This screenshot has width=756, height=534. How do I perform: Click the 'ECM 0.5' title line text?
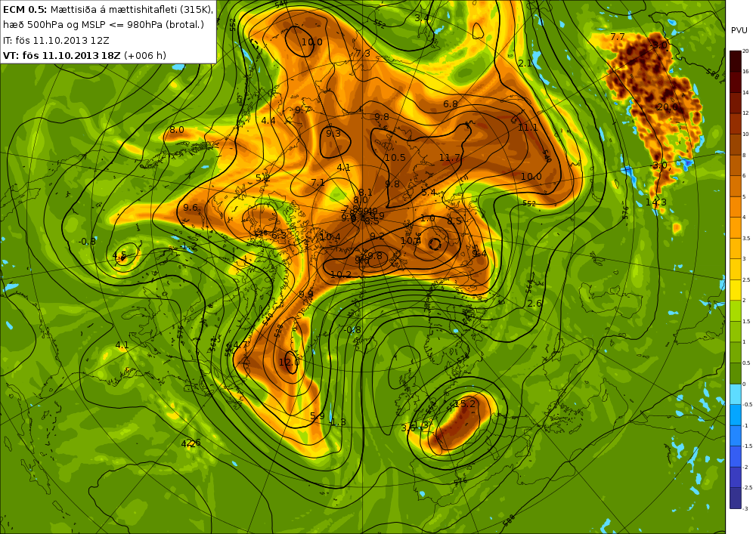coord(108,10)
